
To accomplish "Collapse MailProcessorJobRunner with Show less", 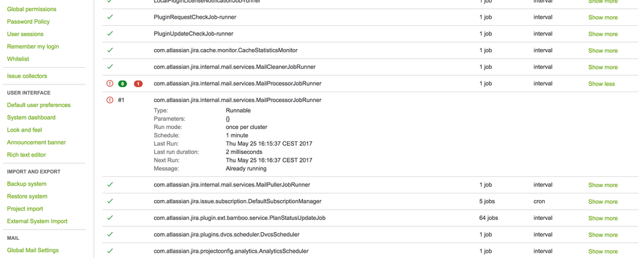I will (x=601, y=83).
